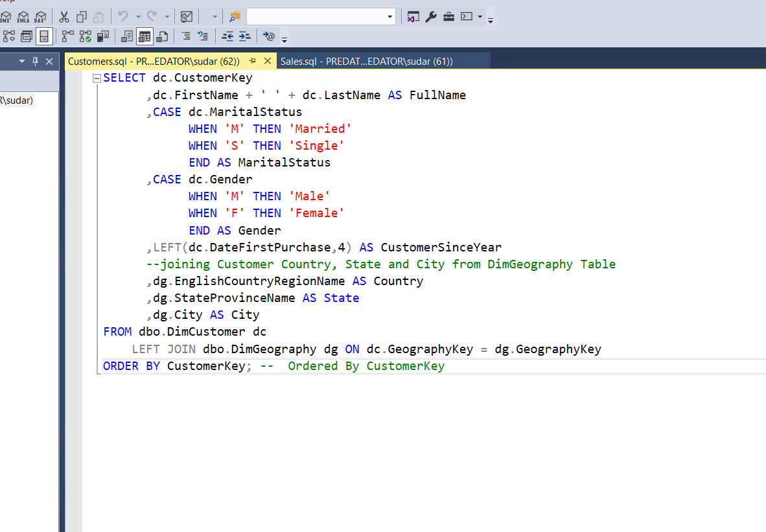Select the Customers.sql tab
Screen dimensions: 766x532
154,61
